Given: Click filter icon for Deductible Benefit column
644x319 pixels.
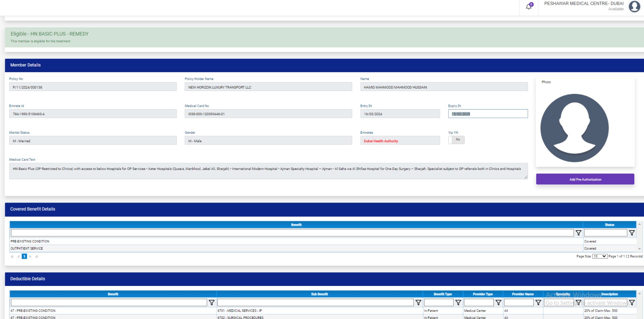Looking at the screenshot, I should [211, 302].
